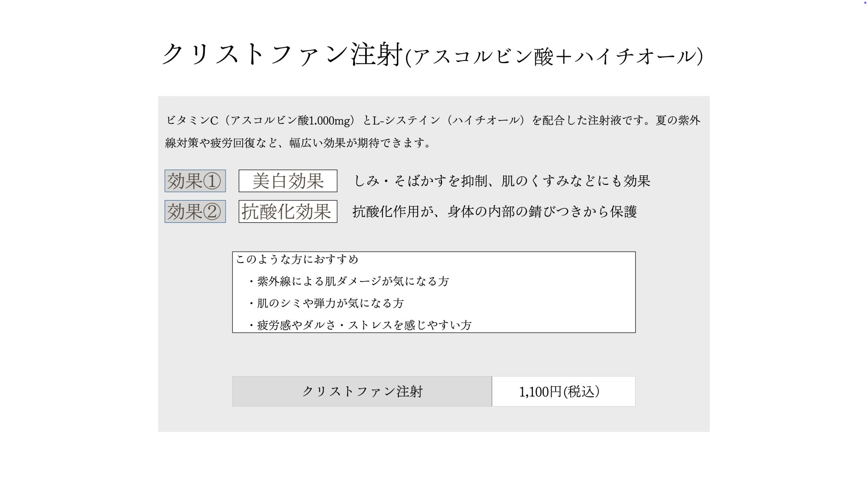
Task: Select the 効果① label box
Action: [195, 181]
